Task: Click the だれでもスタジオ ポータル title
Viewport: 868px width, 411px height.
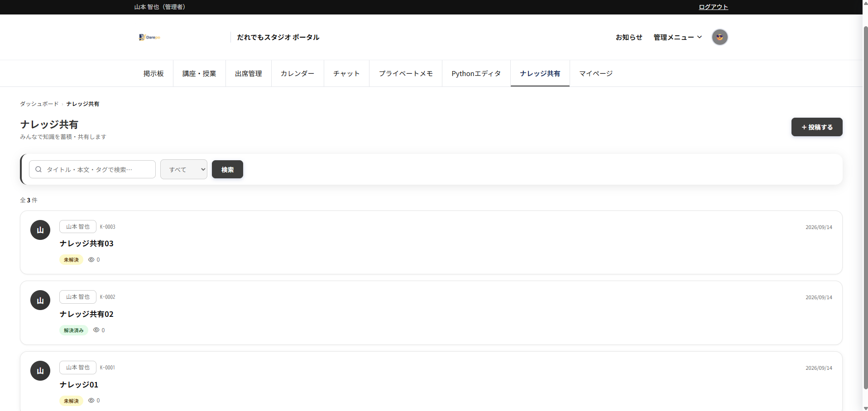Action: point(278,37)
